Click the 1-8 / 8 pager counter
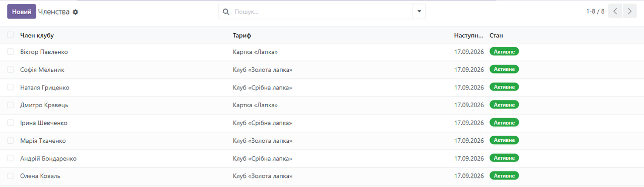Screen dimensions: 644x187 595,11
